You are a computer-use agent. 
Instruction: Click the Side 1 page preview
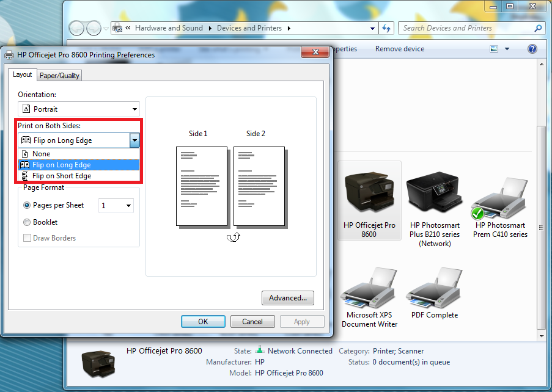[202, 186]
